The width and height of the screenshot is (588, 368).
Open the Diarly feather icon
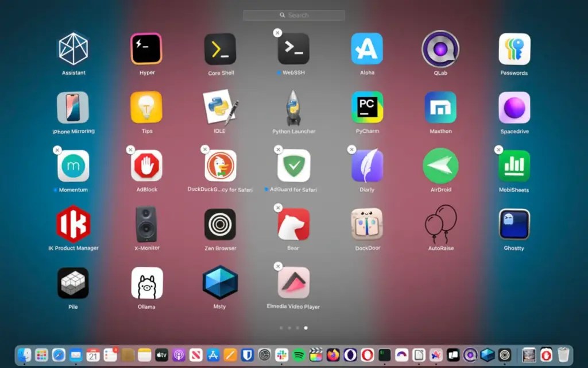(367, 166)
